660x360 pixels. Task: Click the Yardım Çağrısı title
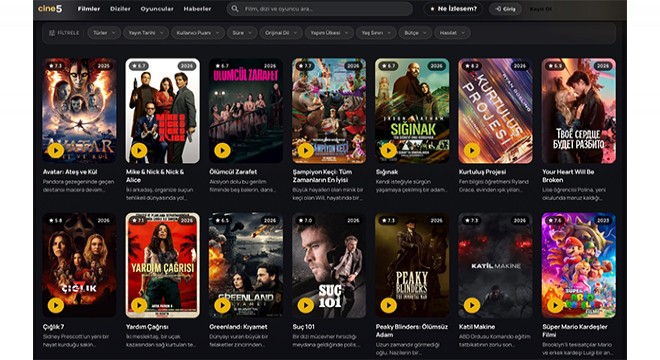(147, 327)
